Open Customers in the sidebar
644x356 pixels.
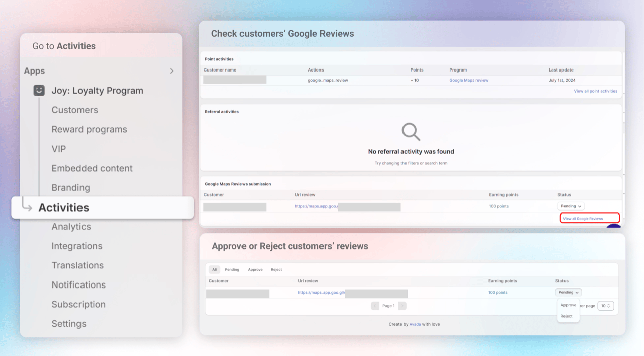[x=75, y=110]
